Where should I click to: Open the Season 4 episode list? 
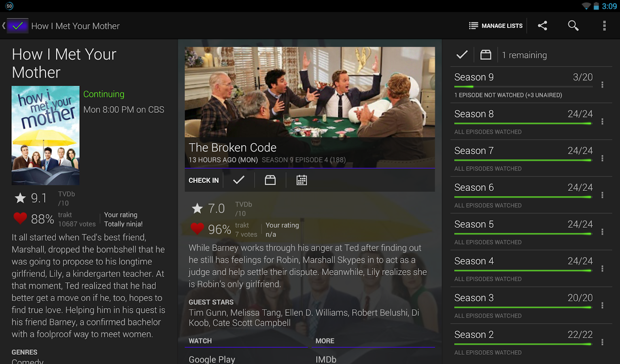tap(523, 269)
